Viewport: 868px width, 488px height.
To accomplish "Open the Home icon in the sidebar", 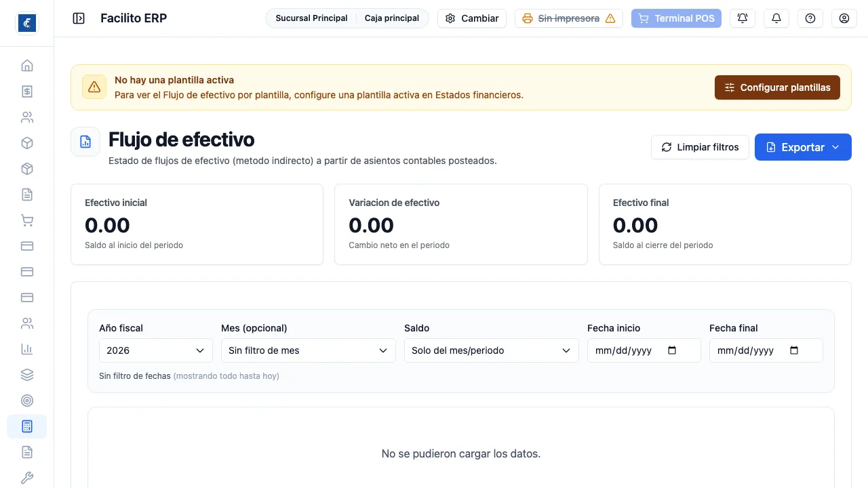I will (27, 66).
